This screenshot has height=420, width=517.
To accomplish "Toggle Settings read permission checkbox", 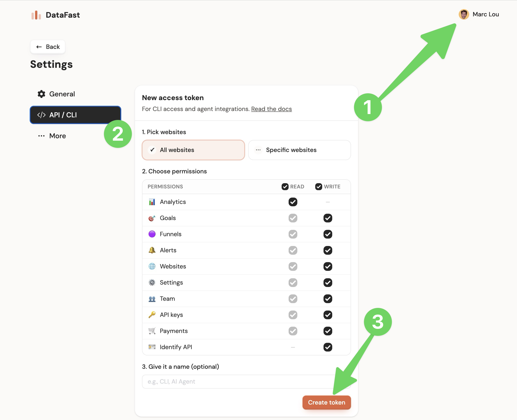I will pyautogui.click(x=293, y=282).
